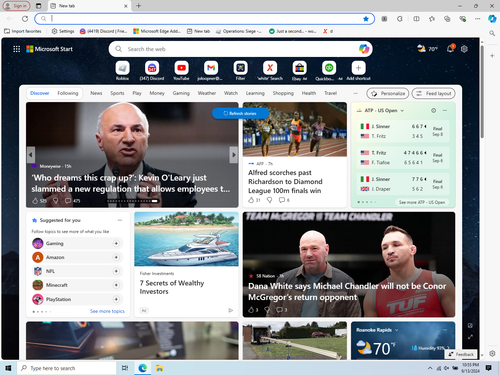Open the 'white' Search shortcut tile

point(270,68)
